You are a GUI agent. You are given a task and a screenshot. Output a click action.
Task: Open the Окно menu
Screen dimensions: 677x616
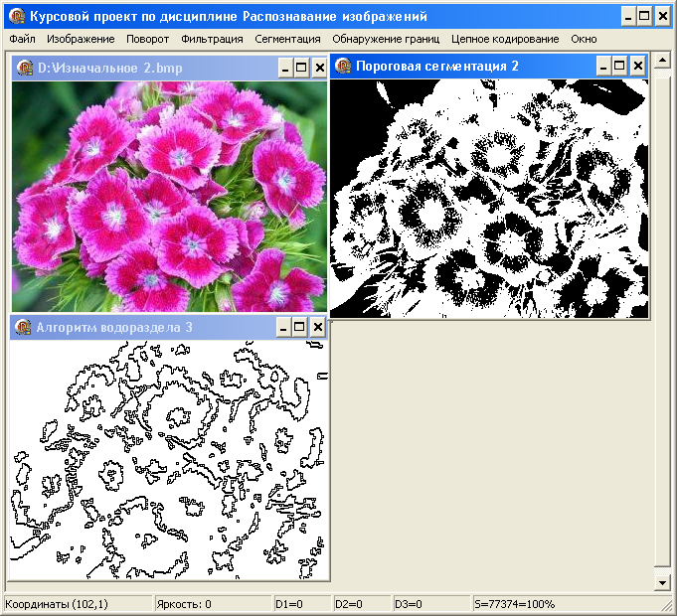click(584, 40)
